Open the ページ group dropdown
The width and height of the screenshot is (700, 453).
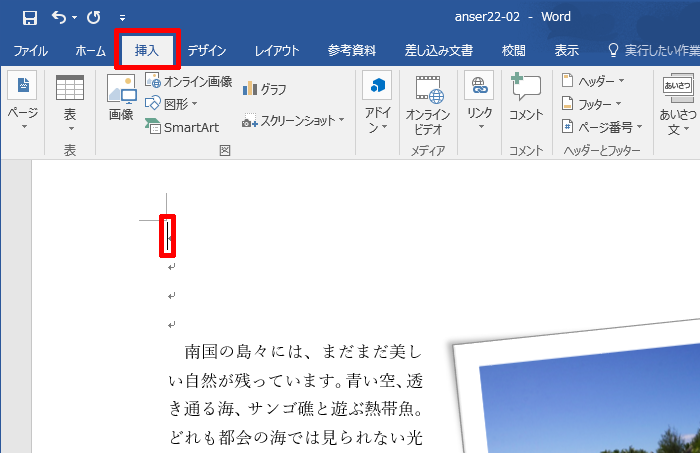23,100
